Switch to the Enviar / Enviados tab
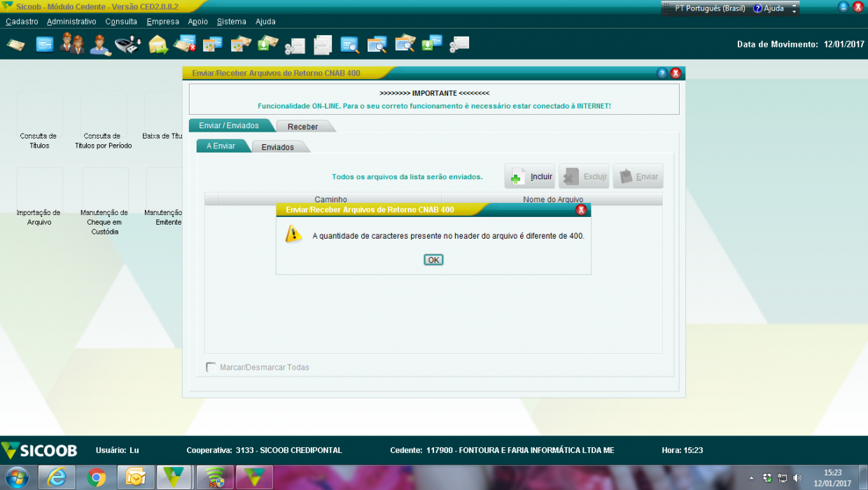Screen dimensions: 868x490 point(229,126)
